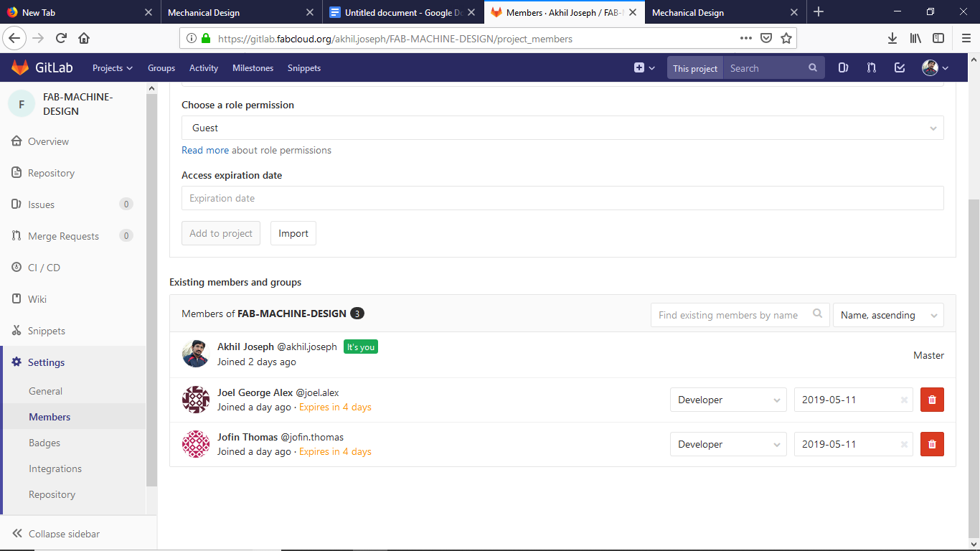The height and width of the screenshot is (551, 980).
Task: Clear expiration date for Jofin Thomas
Action: click(904, 444)
